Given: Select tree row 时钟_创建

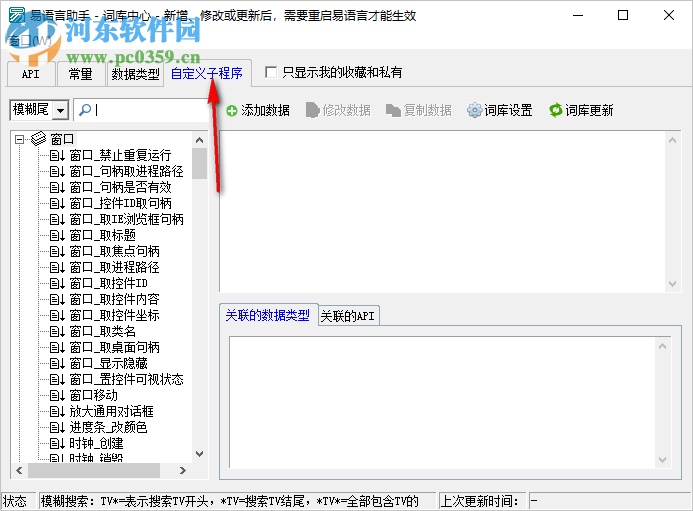Looking at the screenshot, I should coord(96,443).
